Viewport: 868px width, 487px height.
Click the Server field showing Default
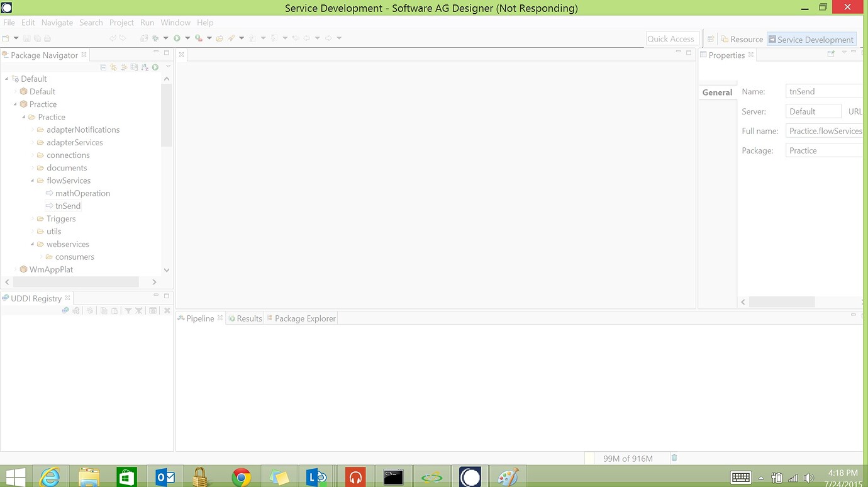pos(813,111)
